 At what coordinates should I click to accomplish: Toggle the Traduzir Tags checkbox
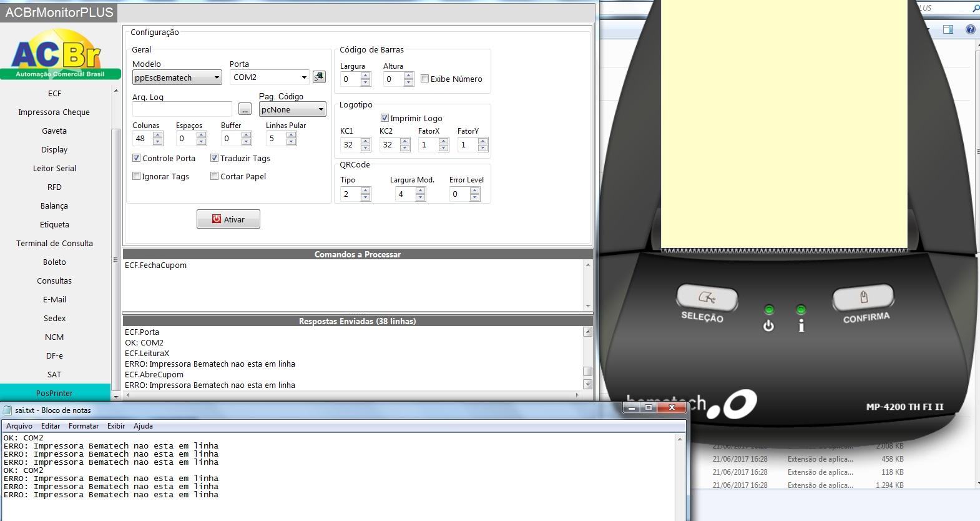[x=214, y=158]
